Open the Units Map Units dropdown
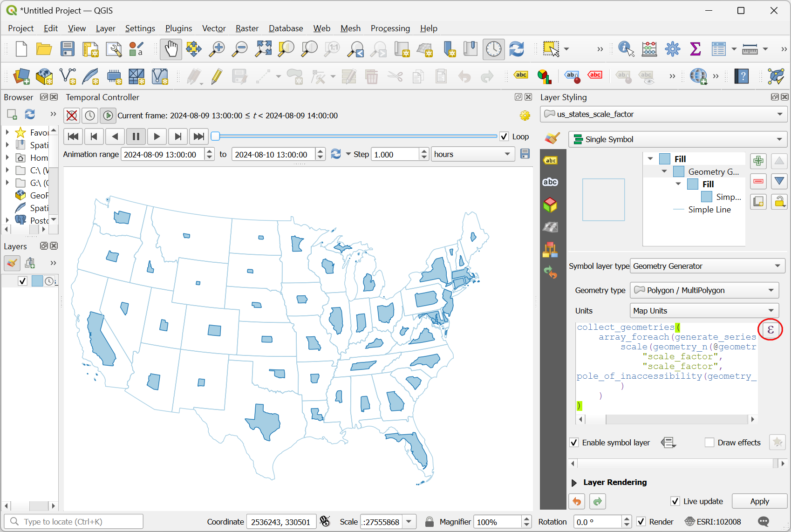791x532 pixels. click(704, 311)
